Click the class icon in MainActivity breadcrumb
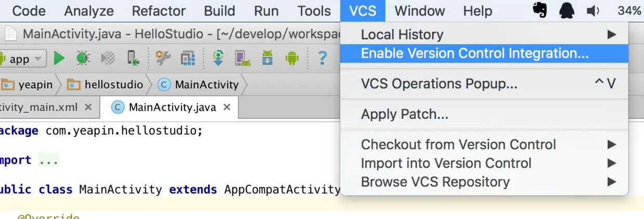This screenshot has width=644, height=219. (164, 84)
